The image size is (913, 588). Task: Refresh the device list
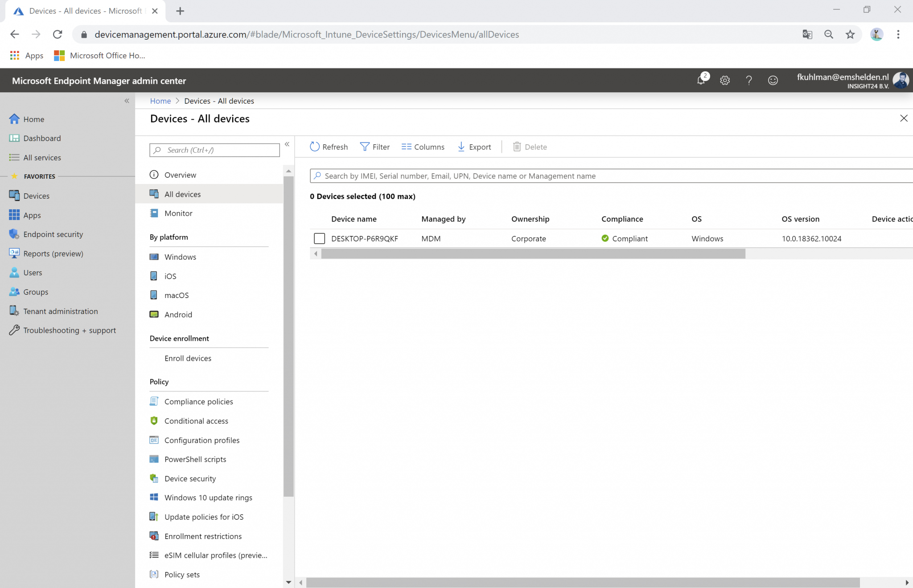[329, 147]
